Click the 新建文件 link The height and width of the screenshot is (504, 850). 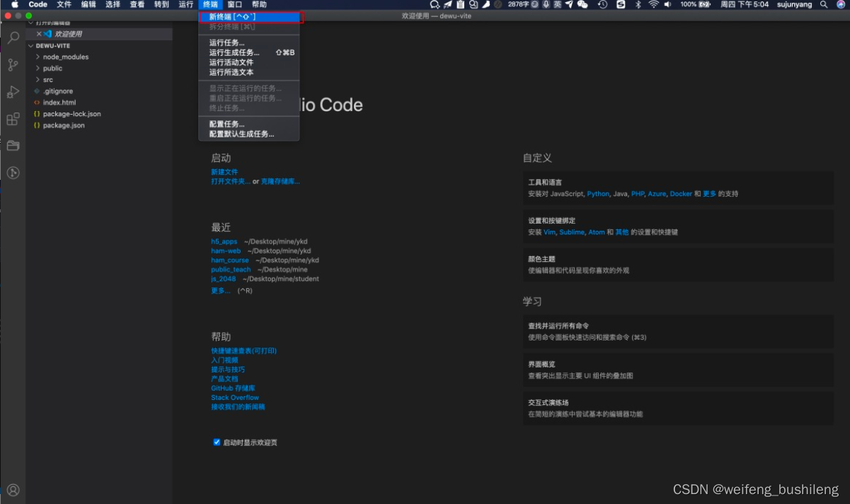pyautogui.click(x=224, y=172)
